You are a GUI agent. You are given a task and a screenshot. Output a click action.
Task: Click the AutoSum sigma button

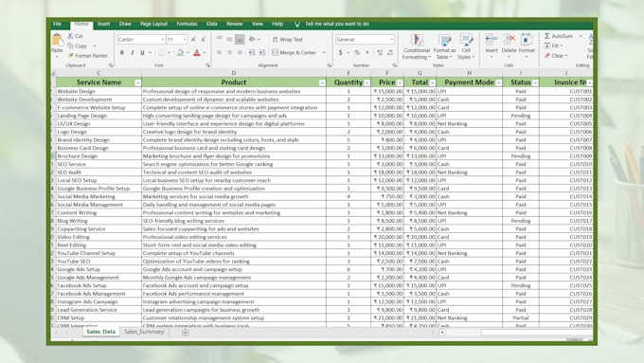[558, 36]
